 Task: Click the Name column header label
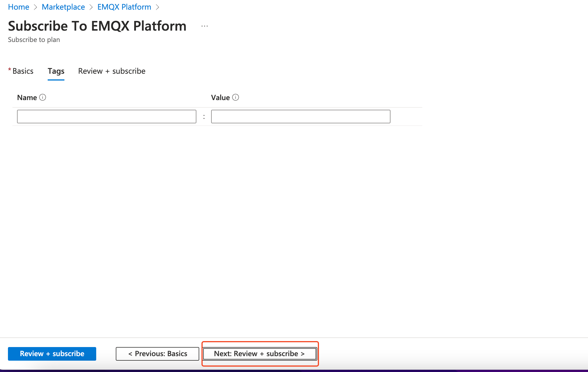click(x=27, y=98)
